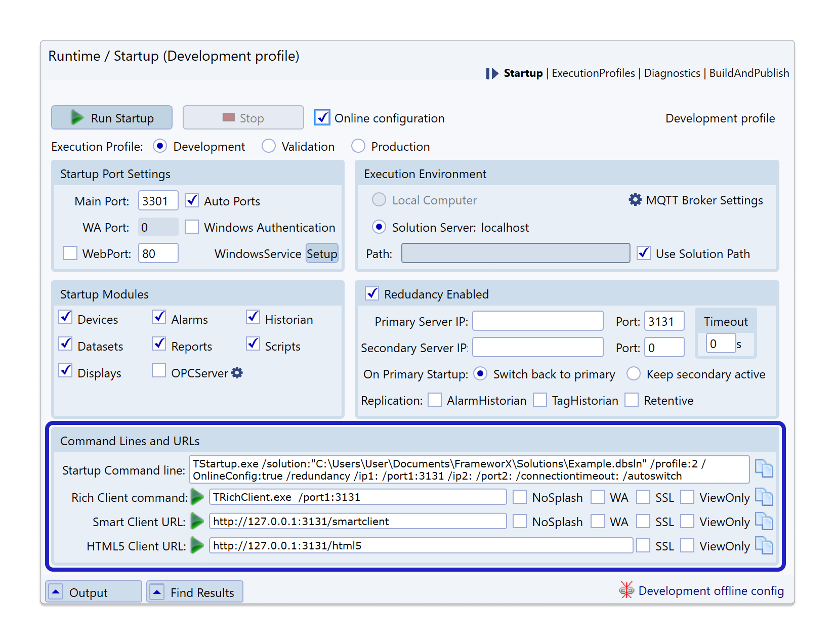Image resolution: width=835 pixels, height=644 pixels.
Task: Copy the Rich Client command
Action: click(764, 497)
